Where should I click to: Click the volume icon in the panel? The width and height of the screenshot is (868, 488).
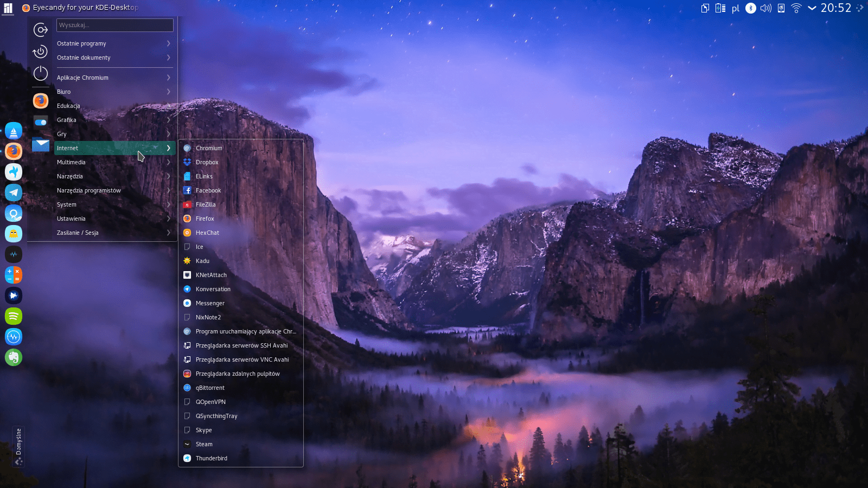[766, 8]
